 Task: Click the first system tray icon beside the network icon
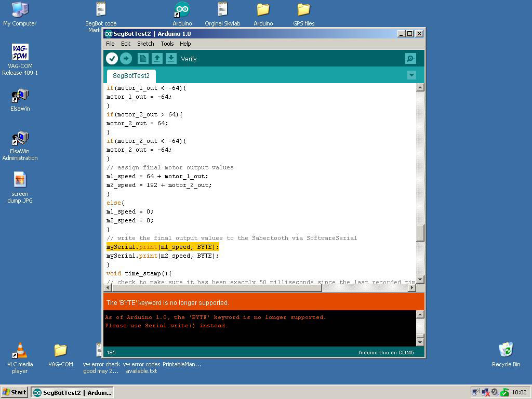coord(476,392)
